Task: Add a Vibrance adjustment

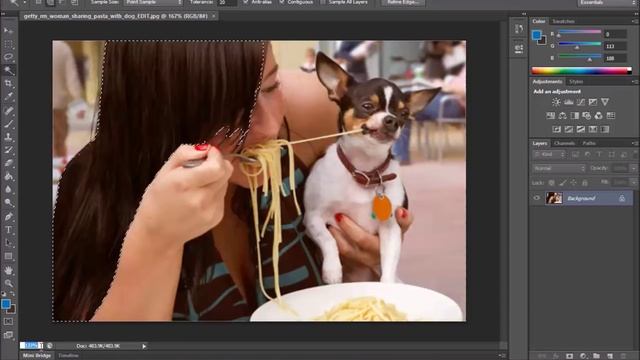Action: pyautogui.click(x=605, y=102)
